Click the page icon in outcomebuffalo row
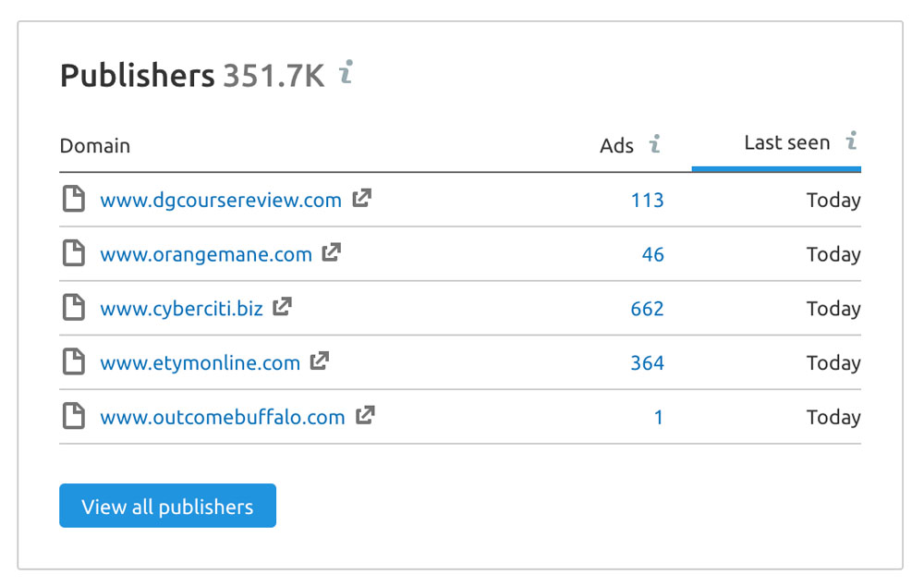Image resolution: width=924 pixels, height=587 pixels. 74,415
